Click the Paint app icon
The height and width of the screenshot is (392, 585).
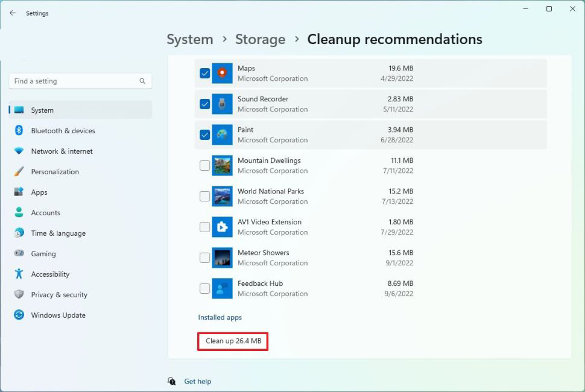click(222, 135)
